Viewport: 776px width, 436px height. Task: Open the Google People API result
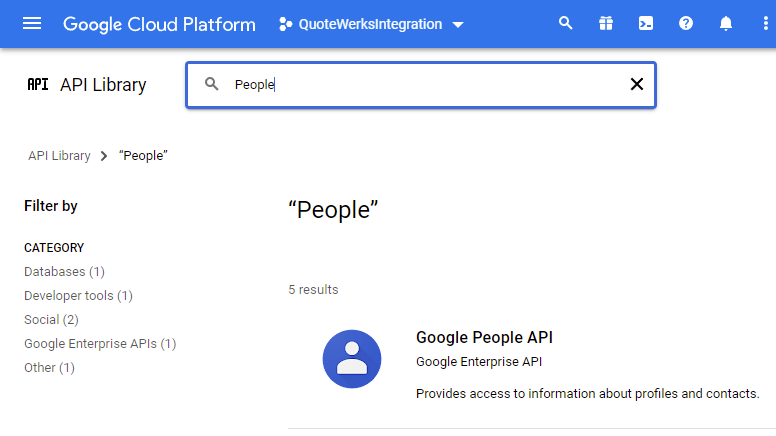[484, 338]
